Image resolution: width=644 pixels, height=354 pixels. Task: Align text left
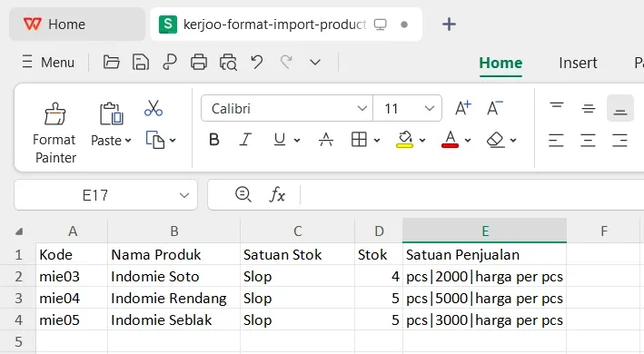click(x=556, y=141)
